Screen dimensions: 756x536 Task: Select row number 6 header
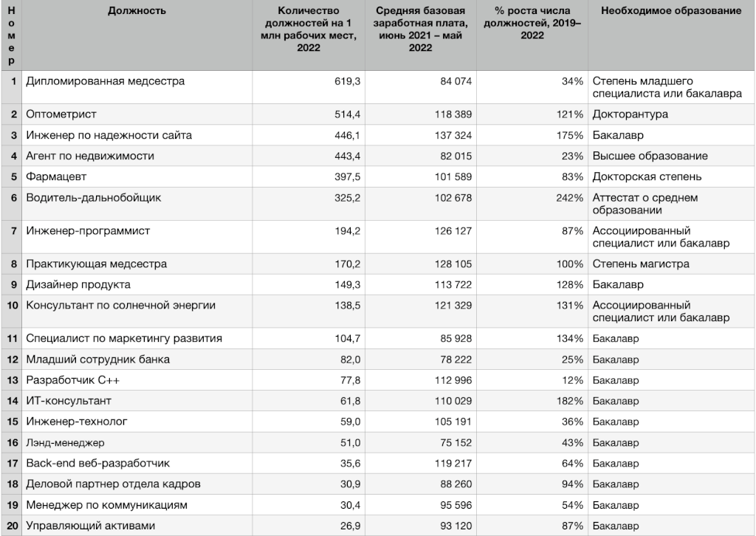[11, 198]
